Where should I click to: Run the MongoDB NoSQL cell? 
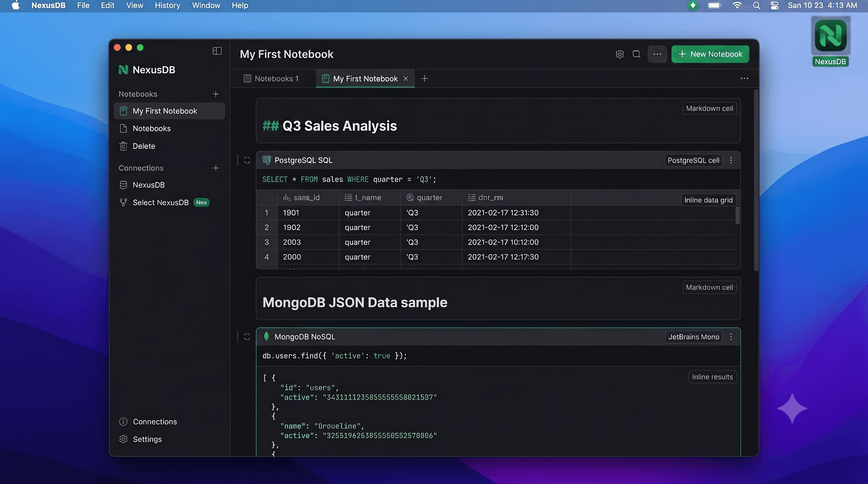[247, 337]
